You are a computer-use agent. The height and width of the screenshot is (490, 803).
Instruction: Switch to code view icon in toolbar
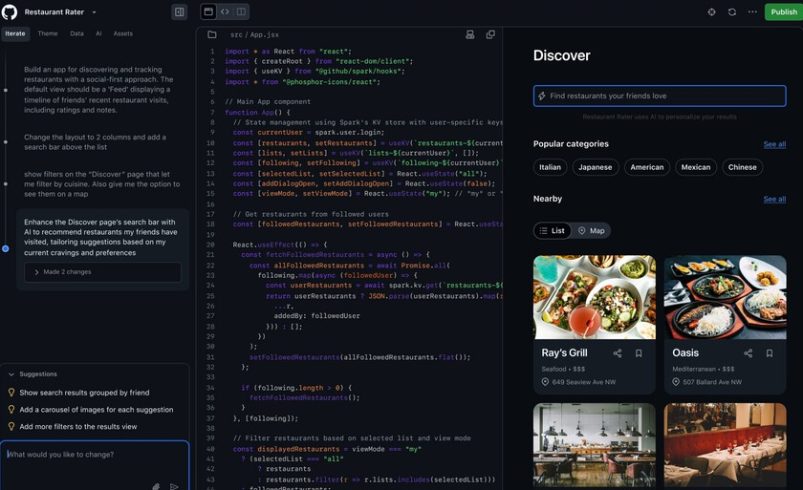(x=225, y=12)
